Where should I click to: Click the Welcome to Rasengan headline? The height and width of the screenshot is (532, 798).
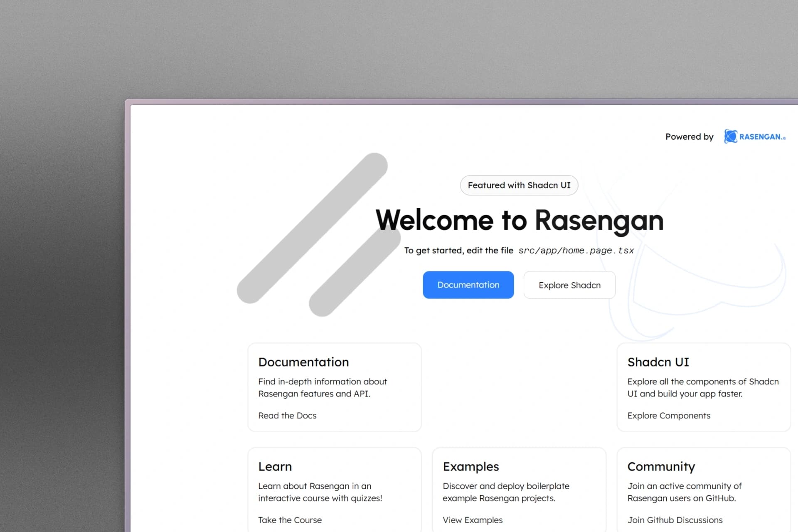(519, 220)
